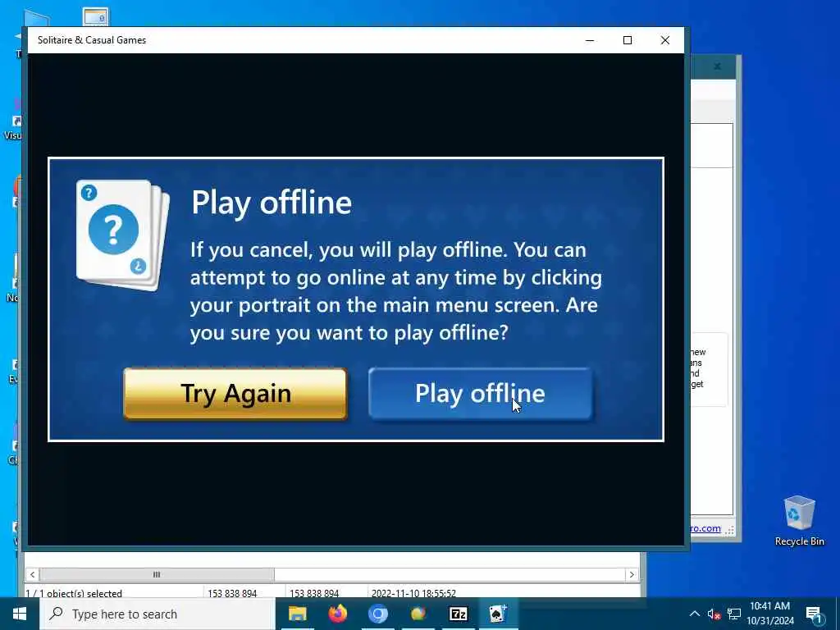The height and width of the screenshot is (630, 840).
Task: Click the question-mark card deck icon
Action: pos(123,235)
